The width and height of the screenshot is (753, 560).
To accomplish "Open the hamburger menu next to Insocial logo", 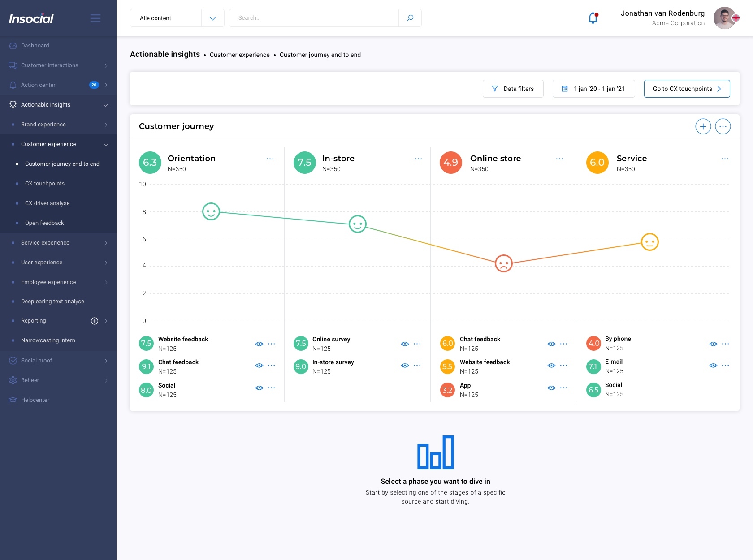I will (x=95, y=18).
